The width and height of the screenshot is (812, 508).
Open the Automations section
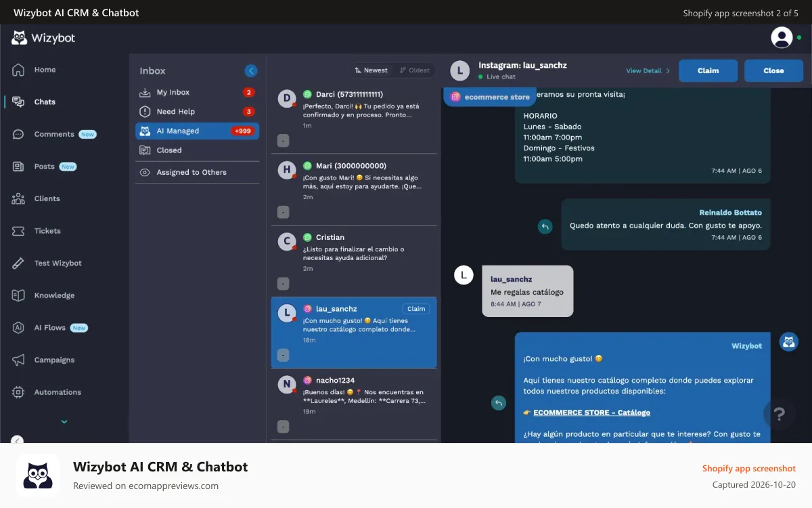[58, 392]
